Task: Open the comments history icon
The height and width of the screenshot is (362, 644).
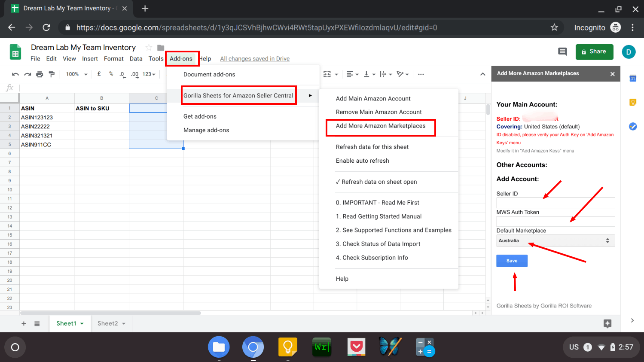Action: [562, 52]
